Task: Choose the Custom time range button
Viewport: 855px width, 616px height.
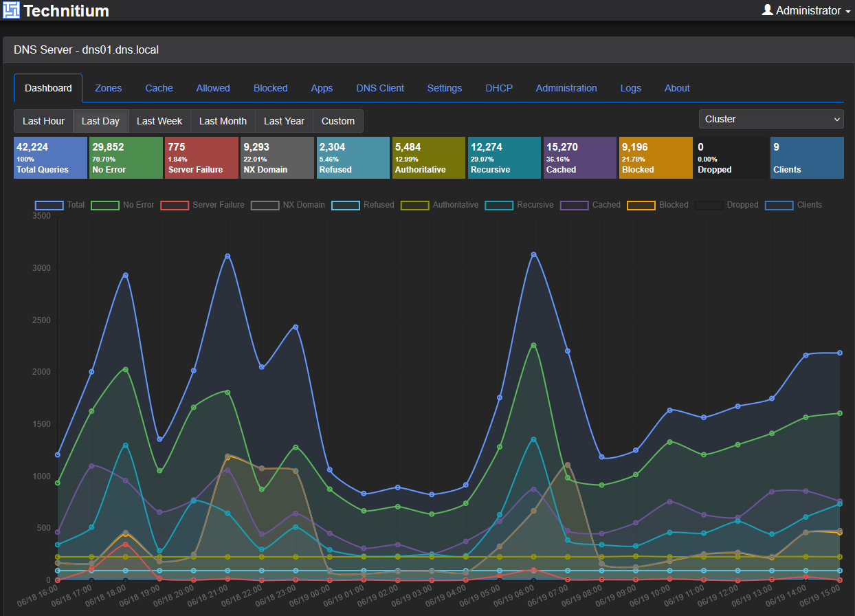Action: tap(338, 121)
